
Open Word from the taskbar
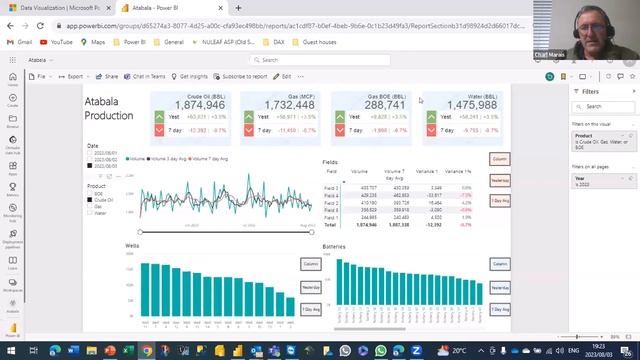coord(73,350)
